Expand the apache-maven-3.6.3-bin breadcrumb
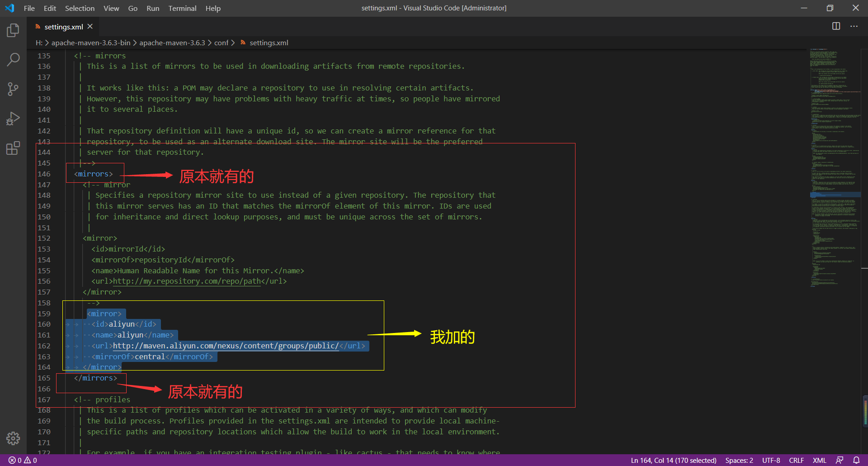 90,43
